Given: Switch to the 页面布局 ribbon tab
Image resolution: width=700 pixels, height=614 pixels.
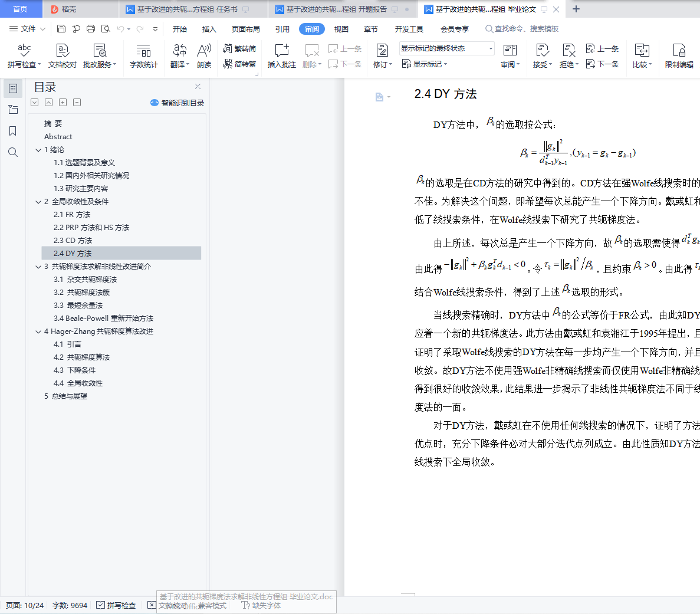Looking at the screenshot, I should 245,29.
